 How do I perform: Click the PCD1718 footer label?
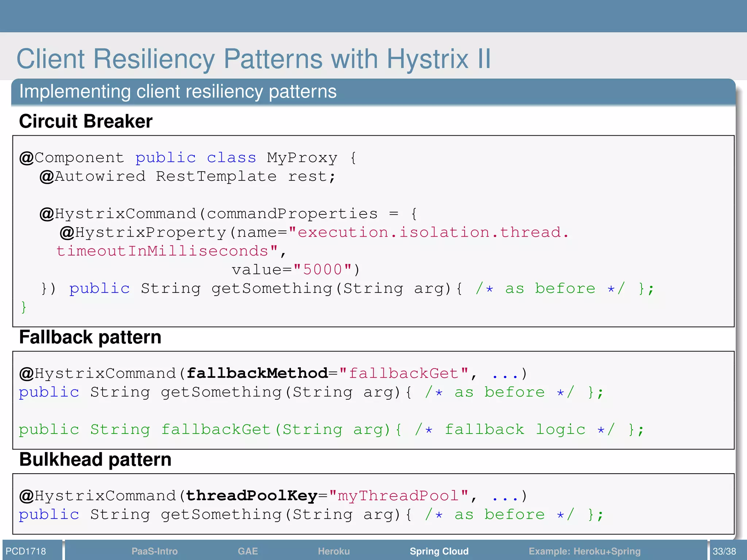26,551
